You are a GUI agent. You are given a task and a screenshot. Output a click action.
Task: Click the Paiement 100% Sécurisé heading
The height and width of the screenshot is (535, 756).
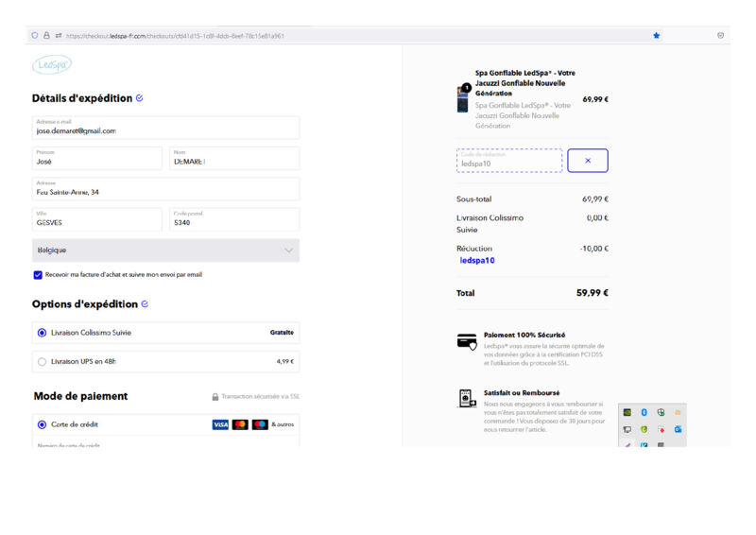click(x=524, y=335)
